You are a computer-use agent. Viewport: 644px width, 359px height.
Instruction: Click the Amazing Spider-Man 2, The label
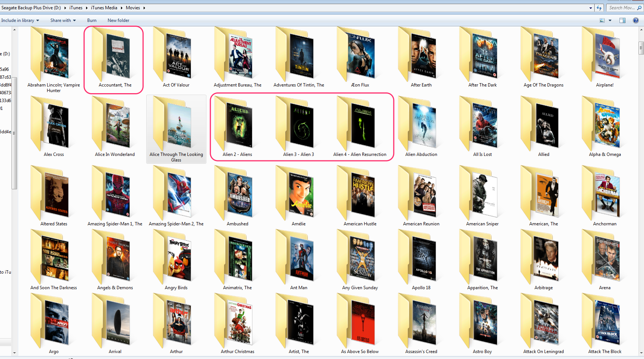(176, 224)
